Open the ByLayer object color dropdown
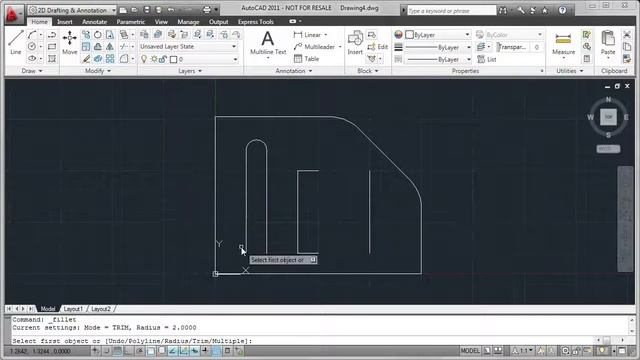640x360 pixels. pos(438,35)
